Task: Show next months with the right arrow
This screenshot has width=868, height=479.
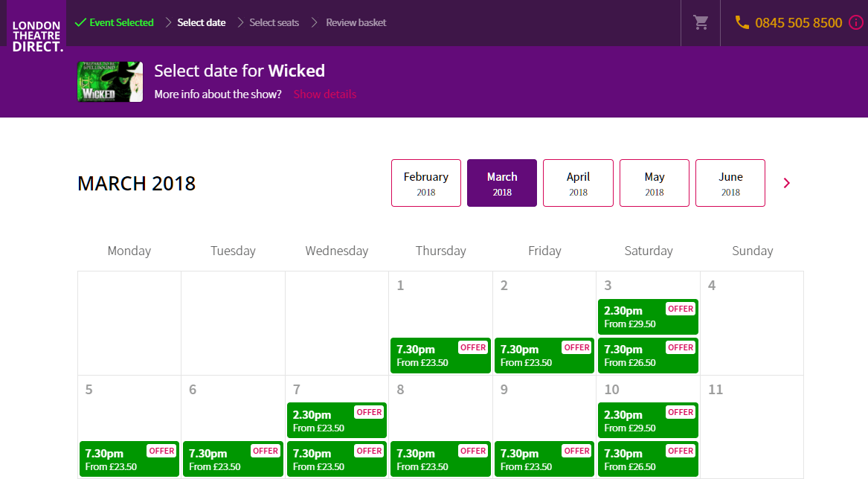Action: (x=787, y=183)
